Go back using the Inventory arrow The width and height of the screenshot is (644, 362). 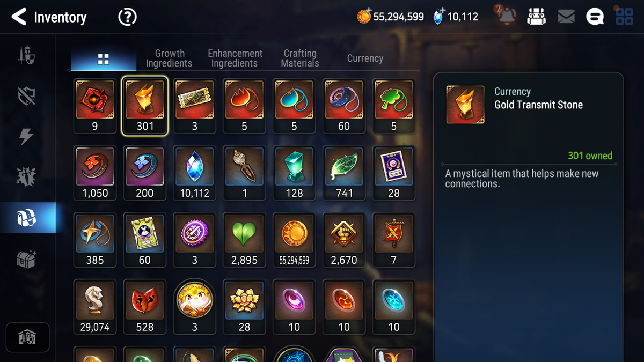click(19, 17)
